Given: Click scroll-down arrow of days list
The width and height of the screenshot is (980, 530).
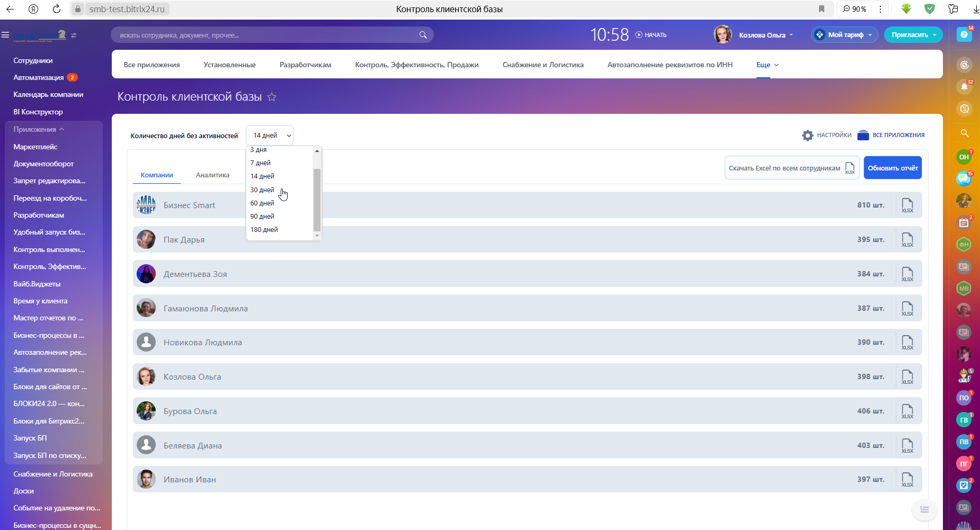Looking at the screenshot, I should tap(317, 236).
